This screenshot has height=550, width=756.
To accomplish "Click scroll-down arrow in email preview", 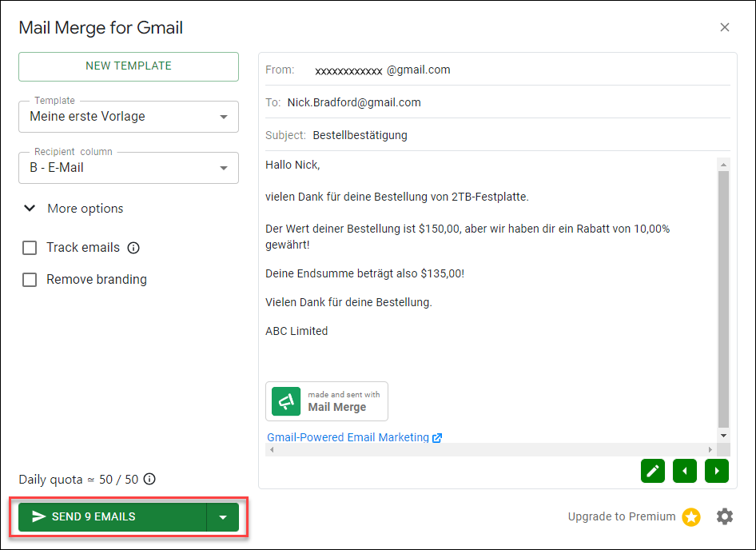I will click(723, 436).
